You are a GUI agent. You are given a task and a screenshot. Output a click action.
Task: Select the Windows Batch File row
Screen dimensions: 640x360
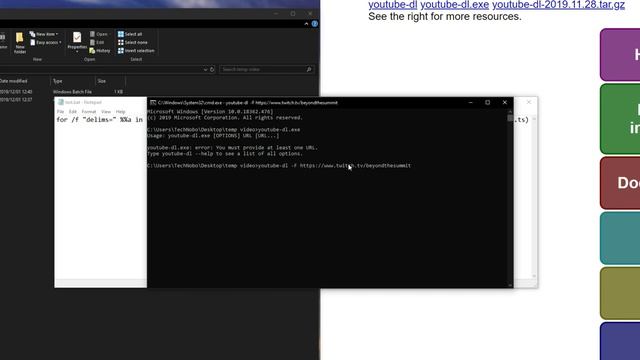[x=61, y=92]
